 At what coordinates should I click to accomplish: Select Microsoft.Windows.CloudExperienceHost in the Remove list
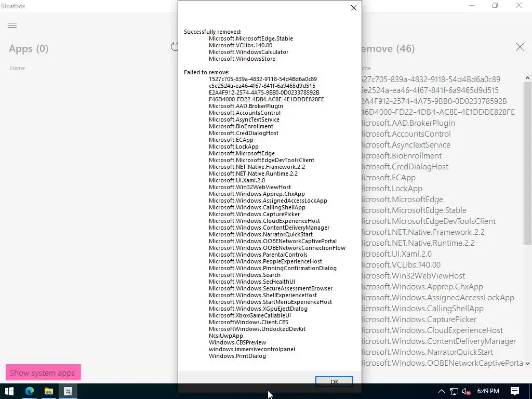433,330
